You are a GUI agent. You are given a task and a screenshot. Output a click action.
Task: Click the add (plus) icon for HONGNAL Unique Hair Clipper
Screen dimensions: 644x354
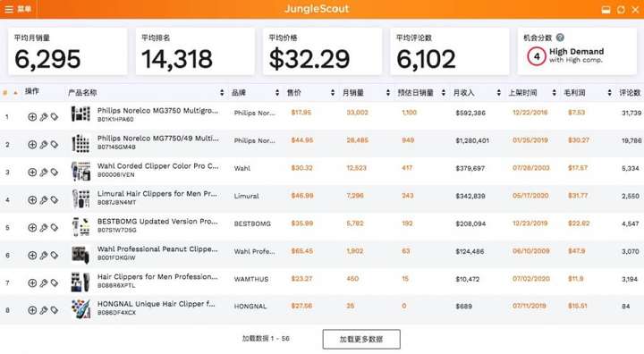(32, 310)
